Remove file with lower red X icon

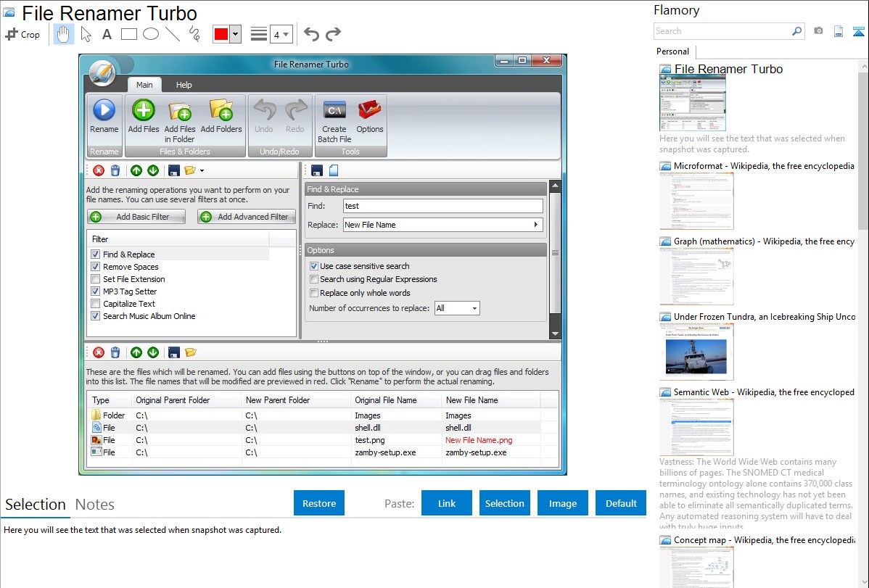(x=99, y=352)
